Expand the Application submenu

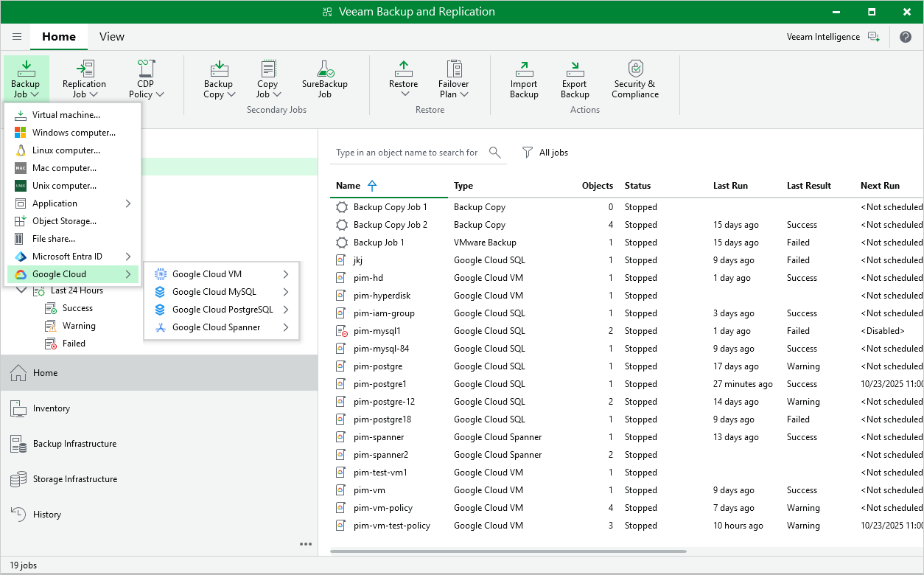pyautogui.click(x=72, y=203)
